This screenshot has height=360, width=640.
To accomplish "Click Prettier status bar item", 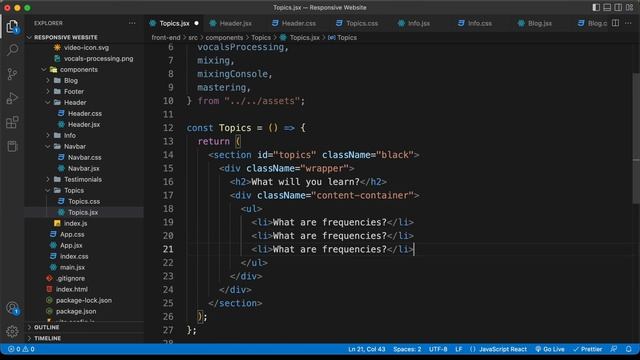I will coord(587,349).
